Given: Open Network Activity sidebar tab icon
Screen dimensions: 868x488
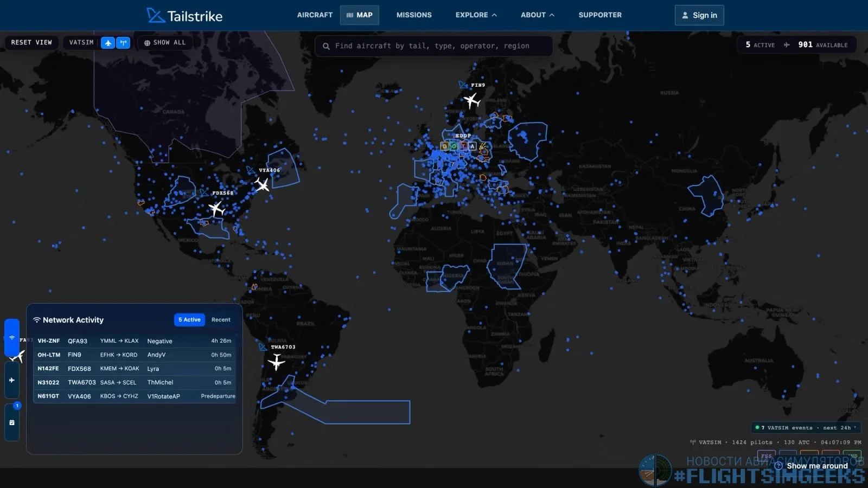Looking at the screenshot, I should tap(12, 337).
